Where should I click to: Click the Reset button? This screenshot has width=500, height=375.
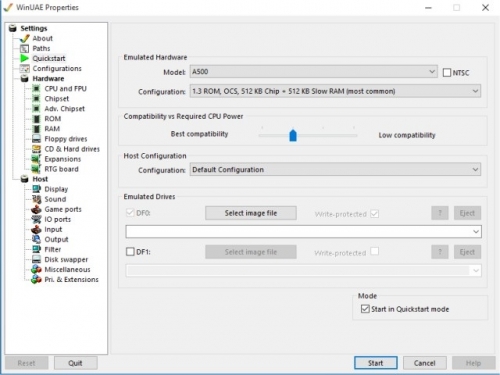coord(26,363)
